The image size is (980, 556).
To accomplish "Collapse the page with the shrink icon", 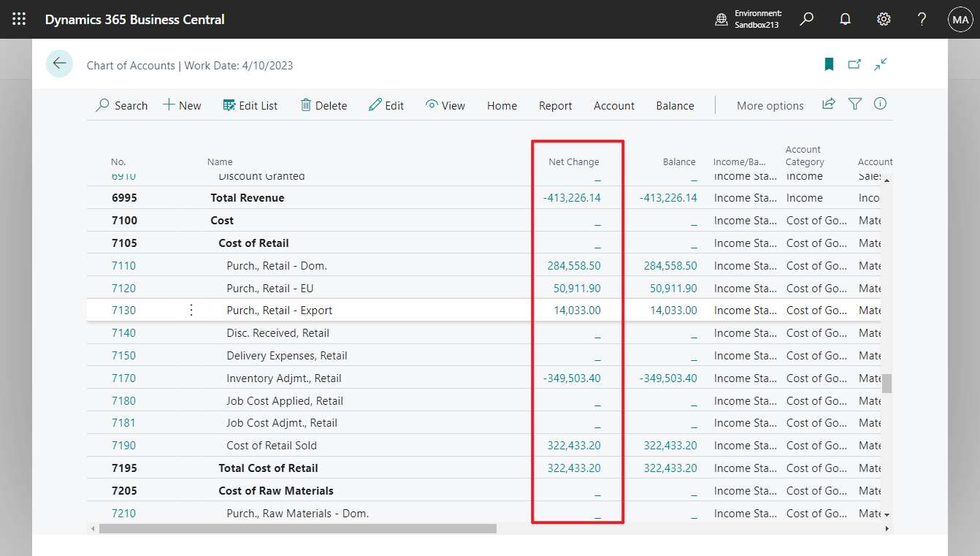I will [x=880, y=64].
